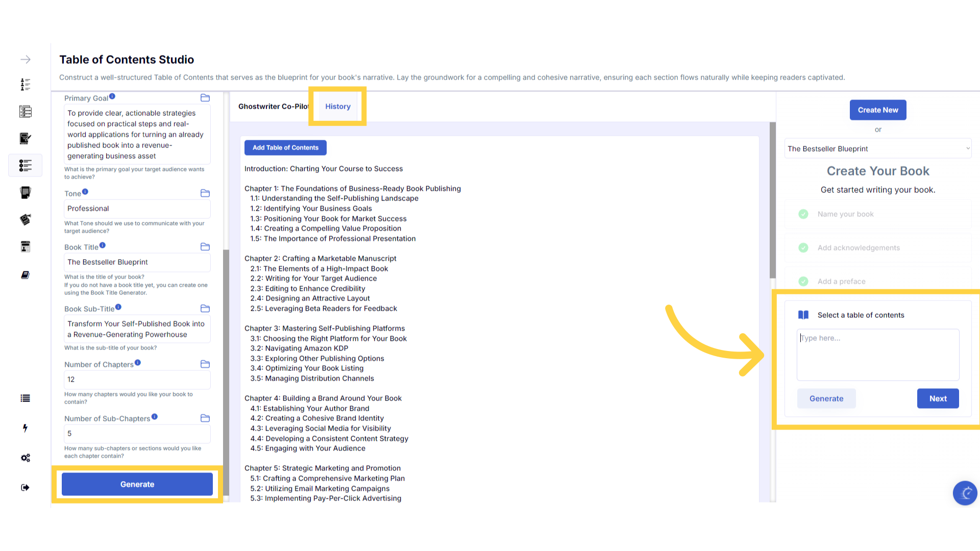Viewport: 980px width, 551px height.
Task: Open the folder icon beside Book Title
Action: (205, 247)
